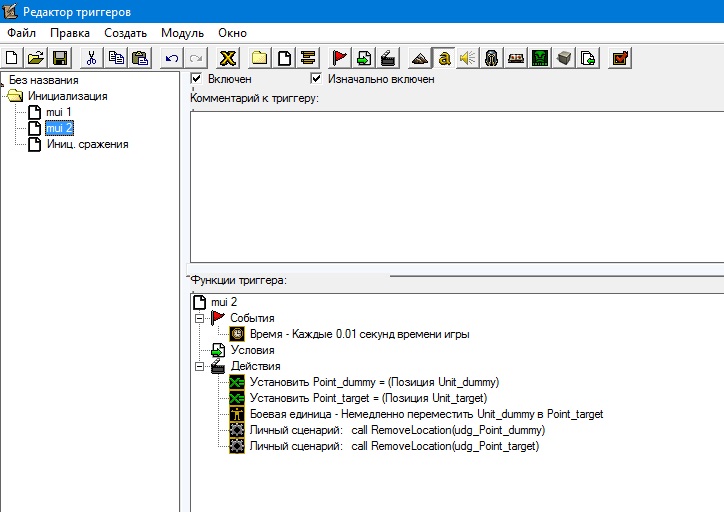Select the 'Иниц. сражения' trigger

tap(87, 144)
